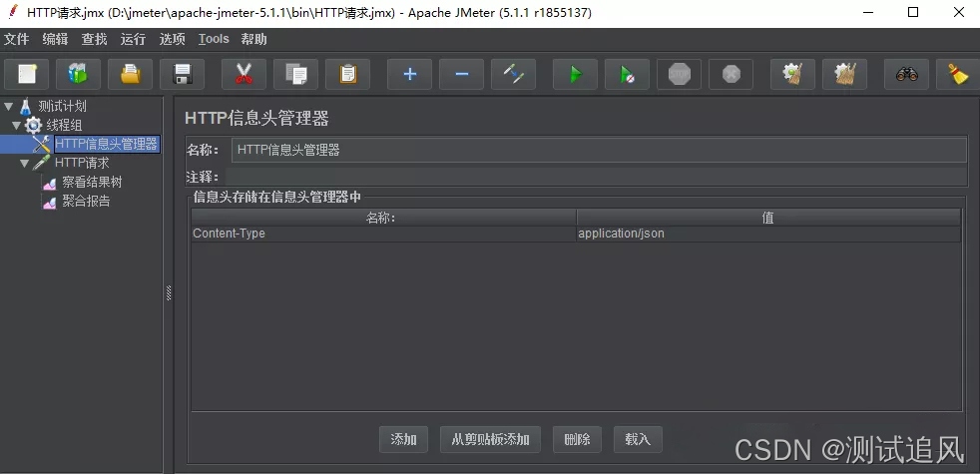Collapse the 测试计划 tree node
Viewport: 980px width, 474px height.
point(8,107)
